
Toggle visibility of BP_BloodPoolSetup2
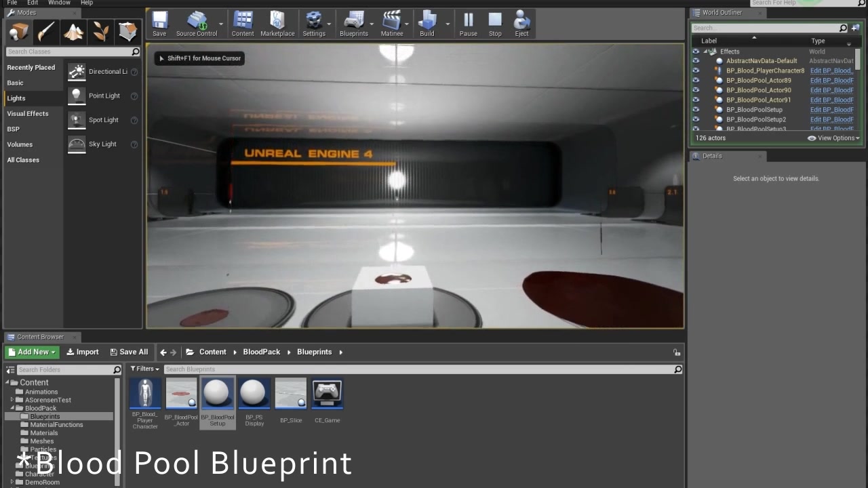tap(696, 119)
